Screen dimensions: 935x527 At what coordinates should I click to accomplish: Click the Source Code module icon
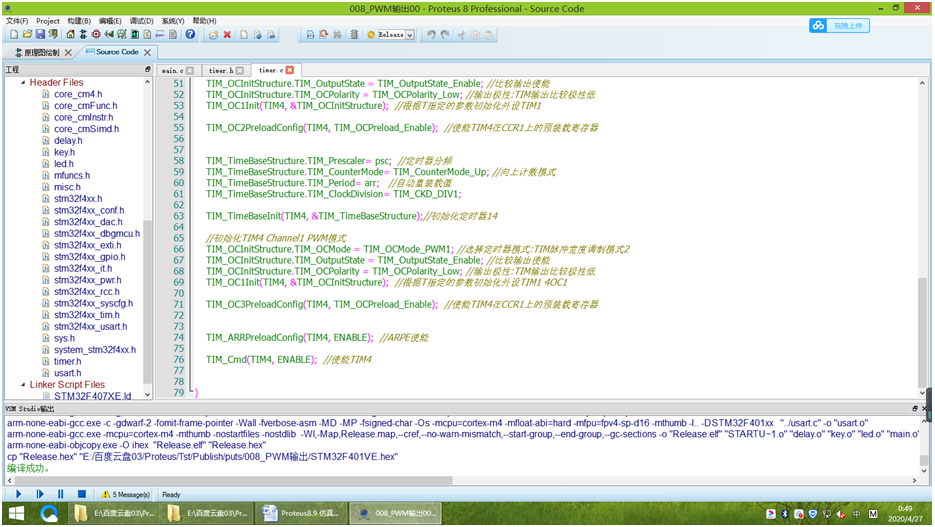[x=160, y=35]
